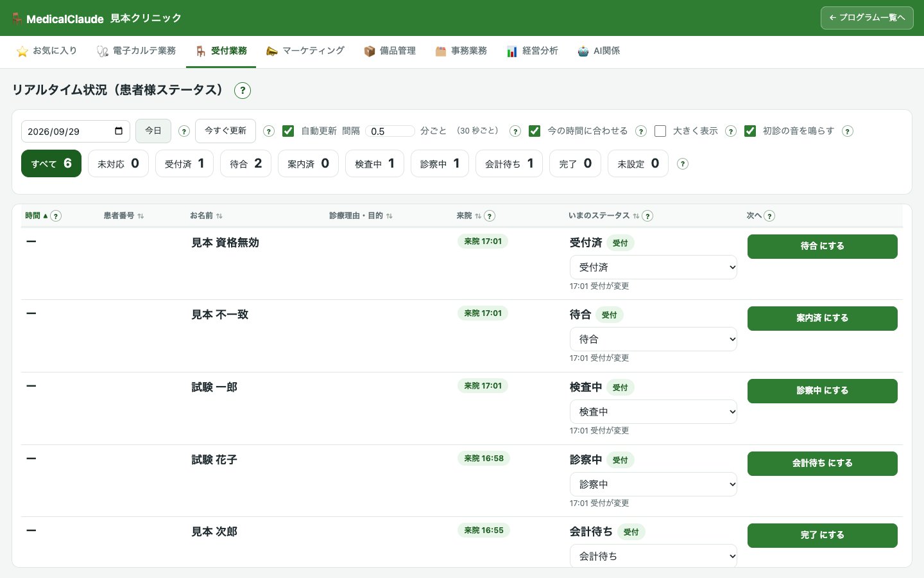Switch to the 電子カルテ業務 tab
Viewport: 924px width, 578px height.
[x=136, y=51]
